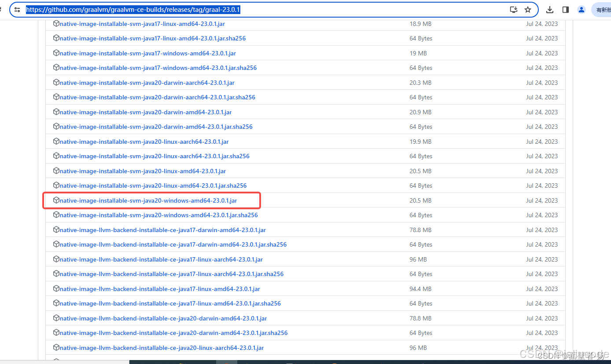Download svm-java17-linux-amd64-23.0.1.jar file
Viewport: 611px width, 364px height.
pos(143,24)
